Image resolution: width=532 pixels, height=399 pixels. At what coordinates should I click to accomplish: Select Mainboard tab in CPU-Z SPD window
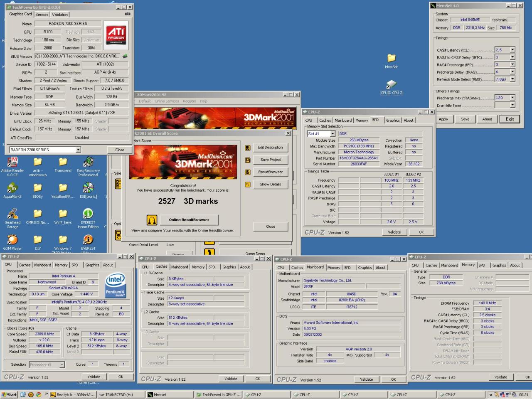pos(343,121)
